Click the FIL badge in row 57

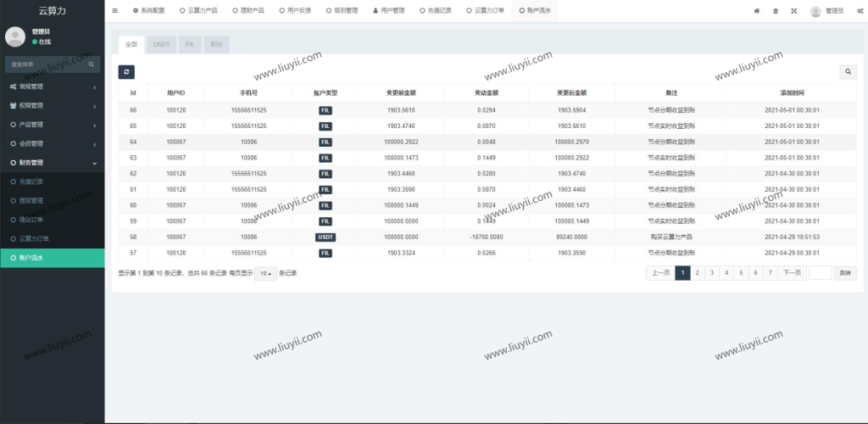pos(325,253)
